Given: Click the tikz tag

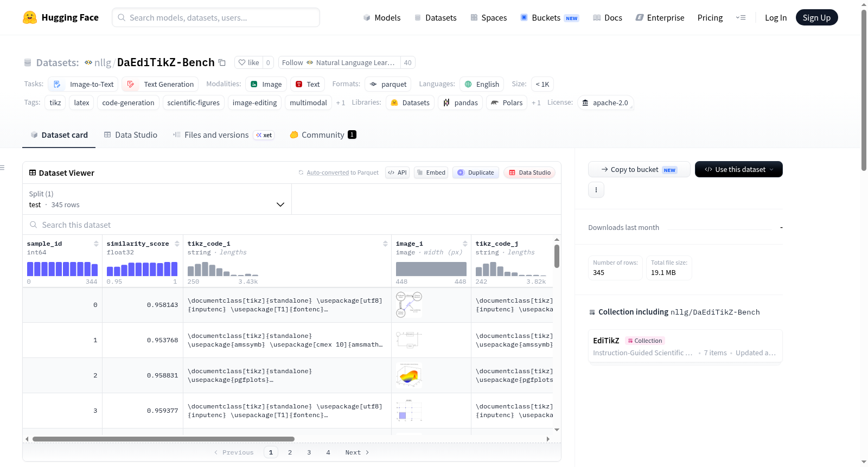Looking at the screenshot, I should click(55, 103).
